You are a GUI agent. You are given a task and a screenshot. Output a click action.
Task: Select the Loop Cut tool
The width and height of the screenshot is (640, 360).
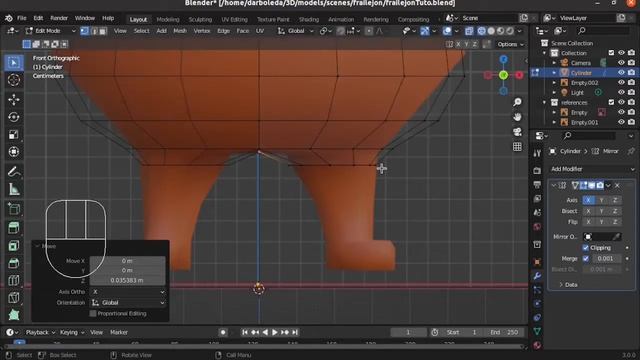(13, 280)
